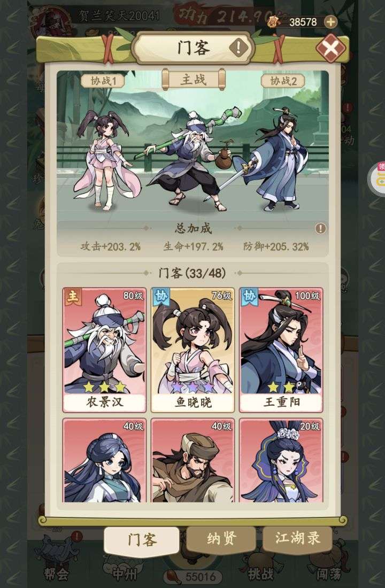The height and width of the screenshot is (588, 385).
Task: Switch to the 江湖录 tab
Action: tap(297, 538)
